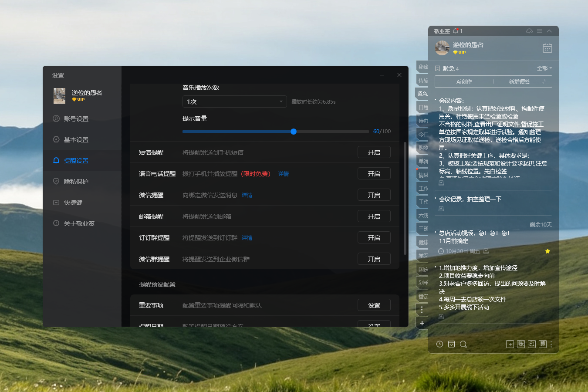This screenshot has width=588, height=392.
Task: Click the 新增便签 button
Action: [x=520, y=81]
